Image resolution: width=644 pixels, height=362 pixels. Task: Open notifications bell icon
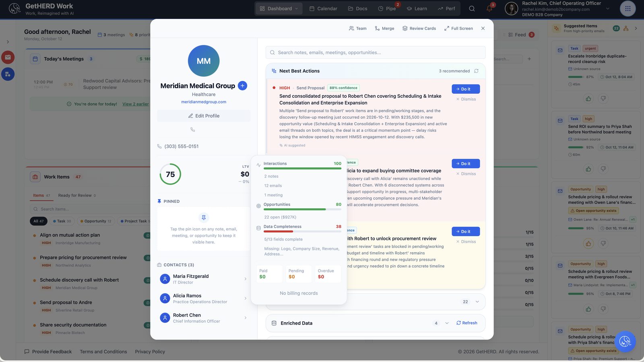[489, 8]
